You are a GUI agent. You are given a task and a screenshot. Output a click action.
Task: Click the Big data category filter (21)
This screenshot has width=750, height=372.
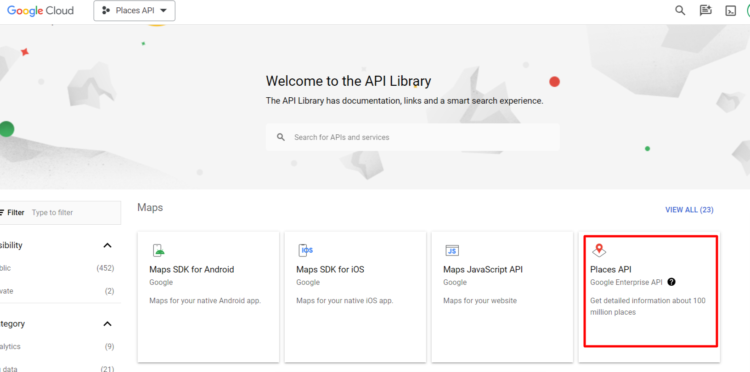[57, 368]
